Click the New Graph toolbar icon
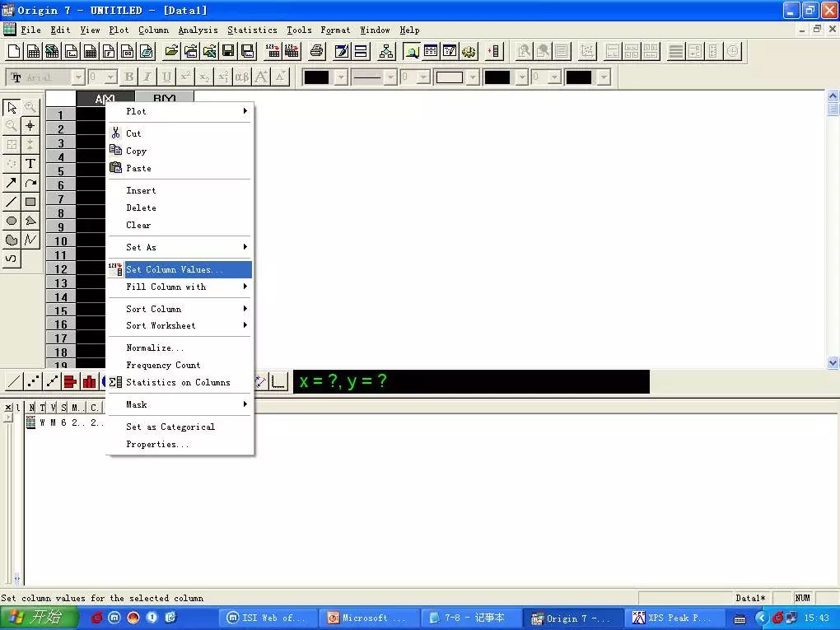Viewport: 840px width, 630px height. click(x=71, y=51)
